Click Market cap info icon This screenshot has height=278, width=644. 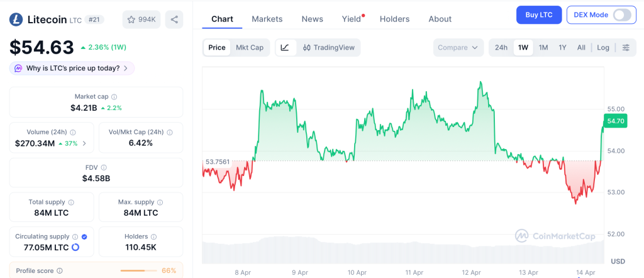[x=114, y=97]
